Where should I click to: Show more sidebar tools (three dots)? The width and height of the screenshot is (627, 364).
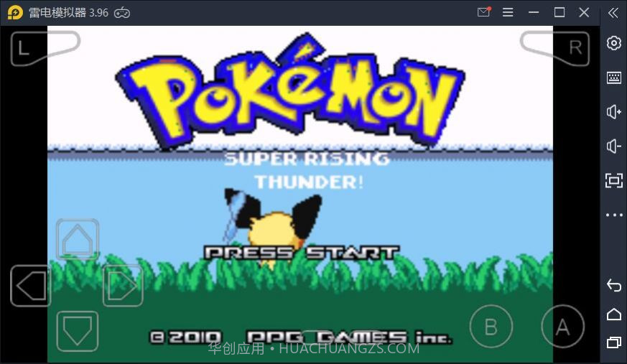point(613,215)
